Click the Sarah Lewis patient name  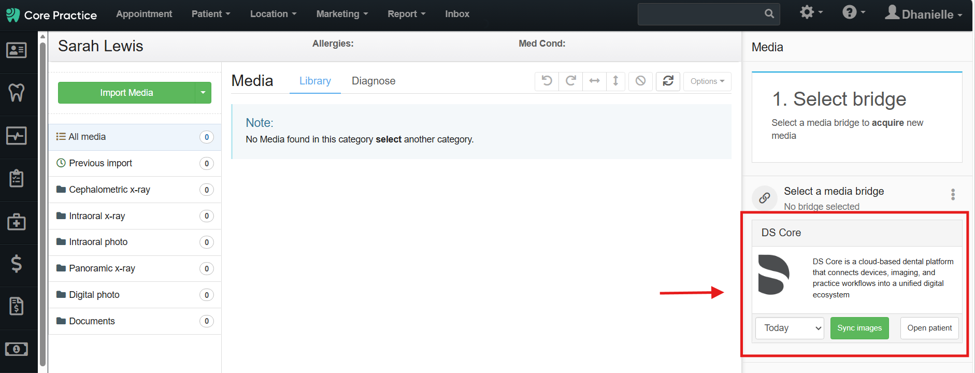pyautogui.click(x=100, y=46)
